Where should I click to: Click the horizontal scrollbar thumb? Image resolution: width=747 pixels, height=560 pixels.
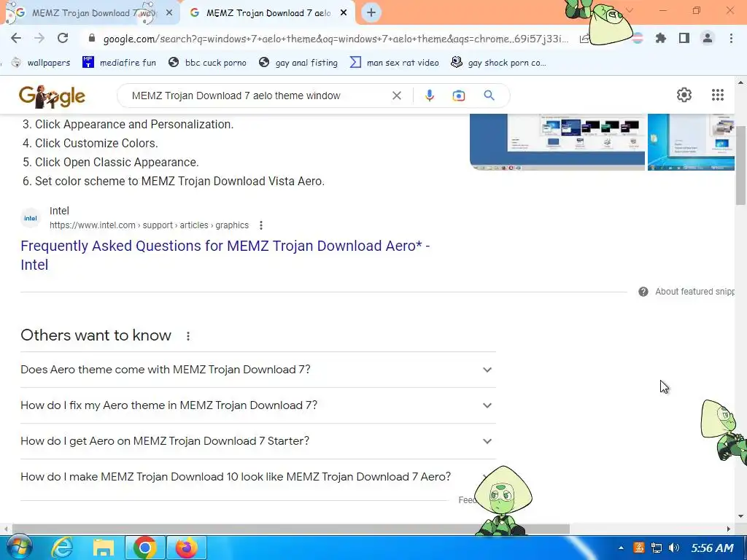290,529
